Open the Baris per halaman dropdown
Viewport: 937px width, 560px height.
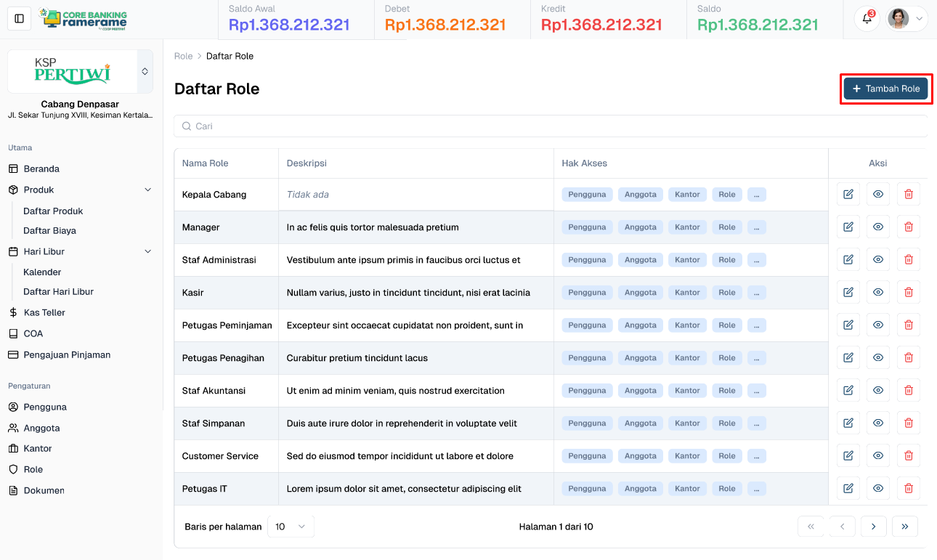tap(291, 526)
